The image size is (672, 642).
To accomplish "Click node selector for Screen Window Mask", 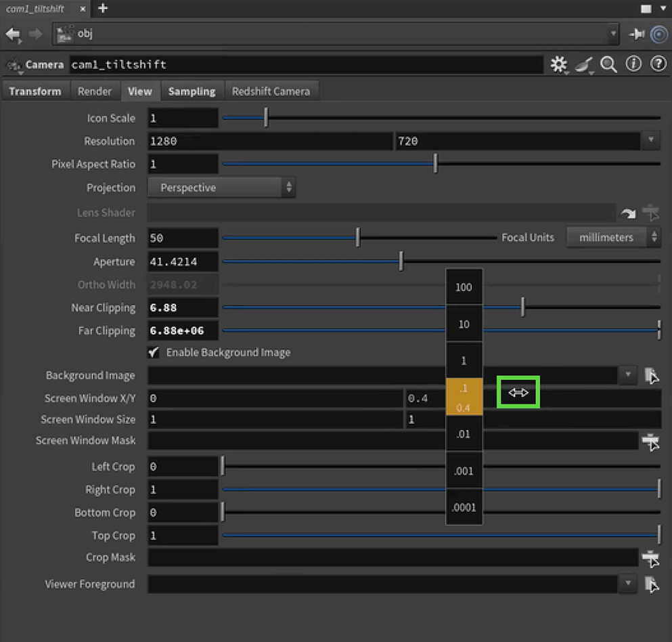I will click(x=650, y=442).
